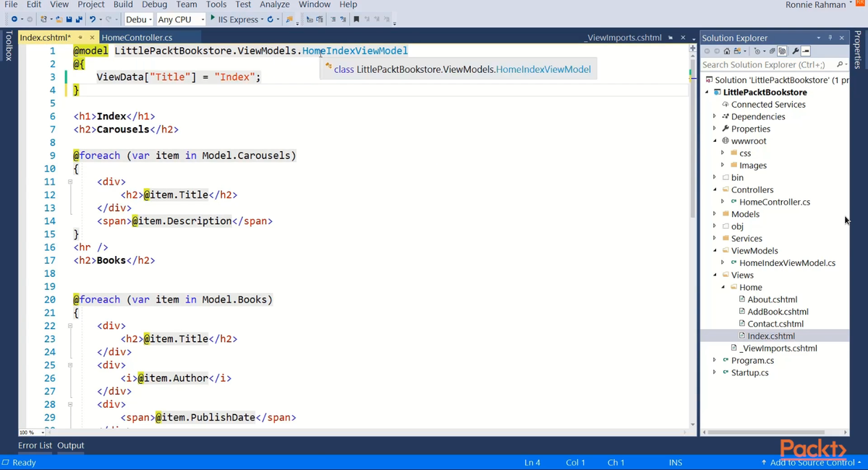This screenshot has width=868, height=470.
Task: Open Properties via the wrench icon
Action: [795, 51]
